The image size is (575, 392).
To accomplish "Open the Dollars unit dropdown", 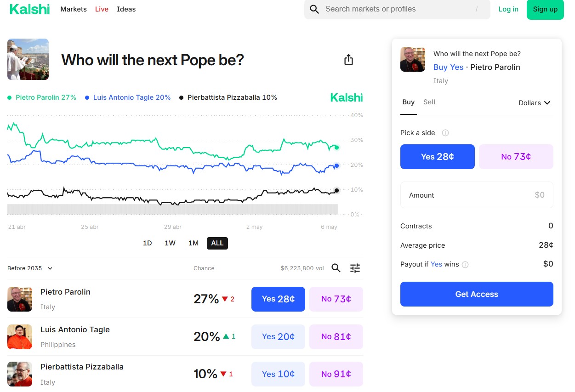I will click(x=535, y=103).
